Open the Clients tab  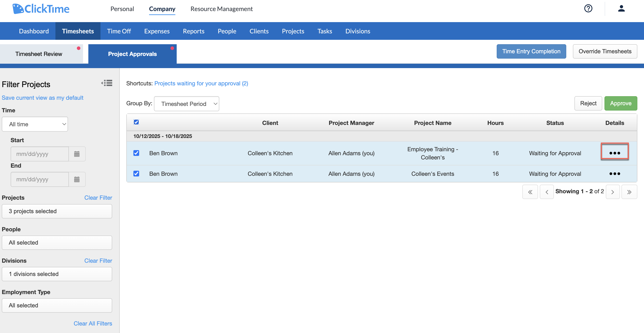click(259, 31)
